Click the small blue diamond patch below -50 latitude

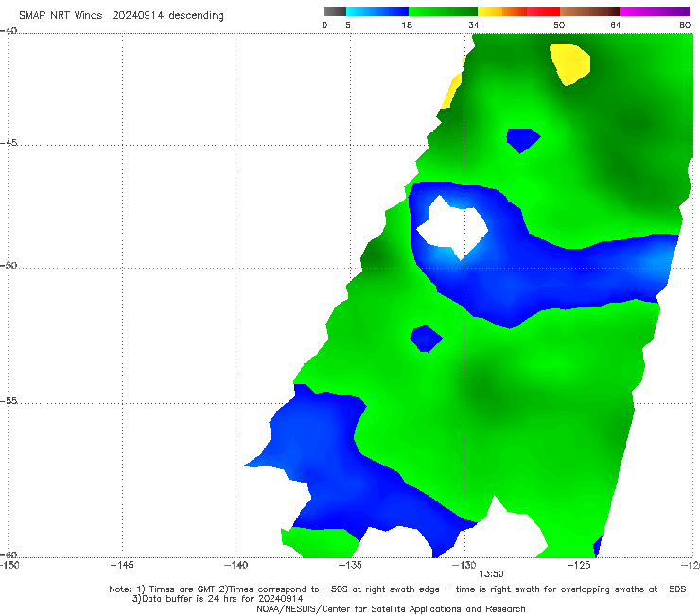tap(426, 339)
